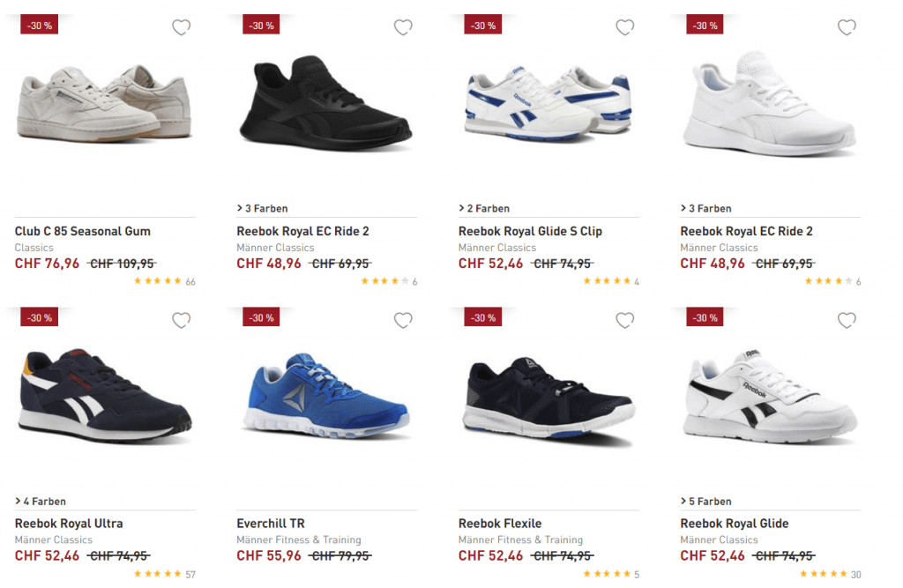Expand 4 Farben under Reebok Royal Ultra

(x=41, y=502)
